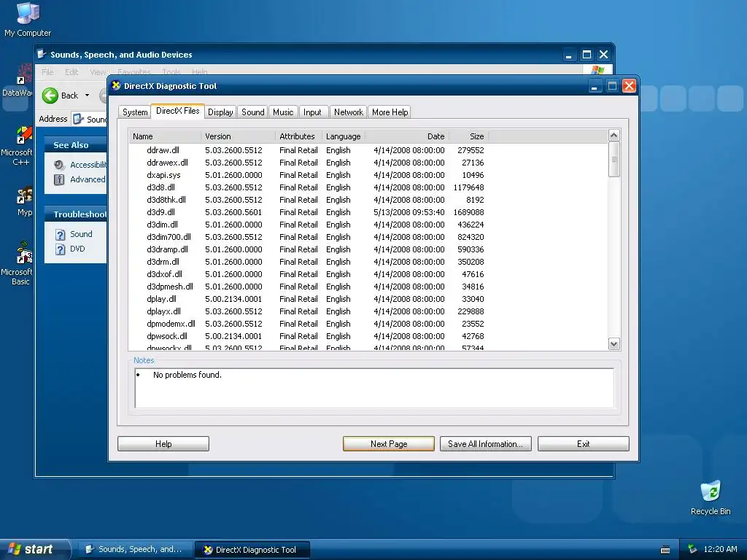Click the Exit button
Image resolution: width=747 pixels, height=560 pixels.
click(x=583, y=444)
